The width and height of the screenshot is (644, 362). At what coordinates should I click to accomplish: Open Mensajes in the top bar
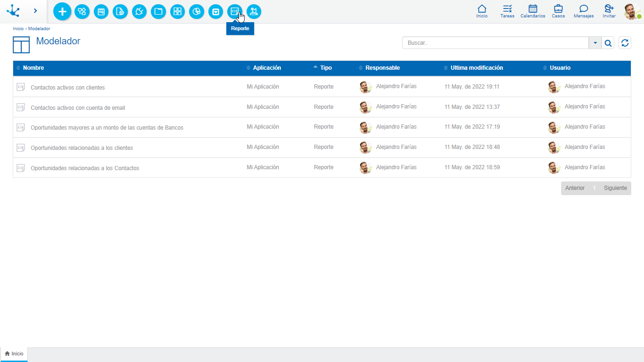[x=584, y=11]
